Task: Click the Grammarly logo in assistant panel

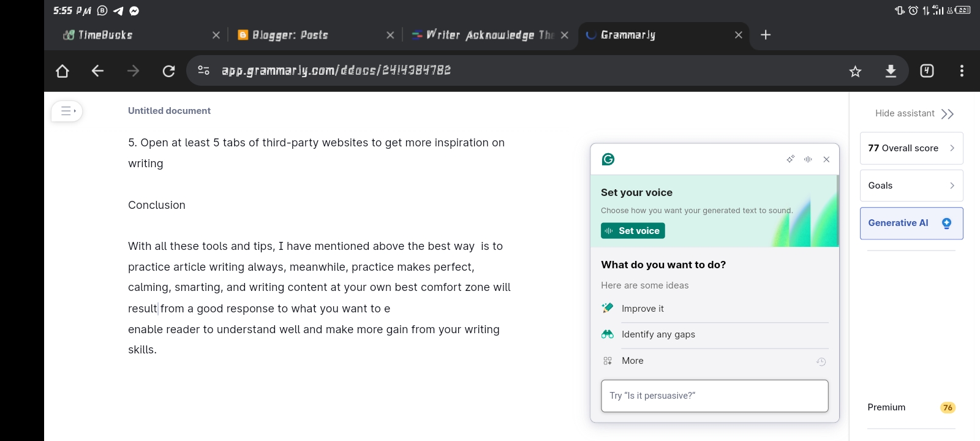Action: (608, 159)
